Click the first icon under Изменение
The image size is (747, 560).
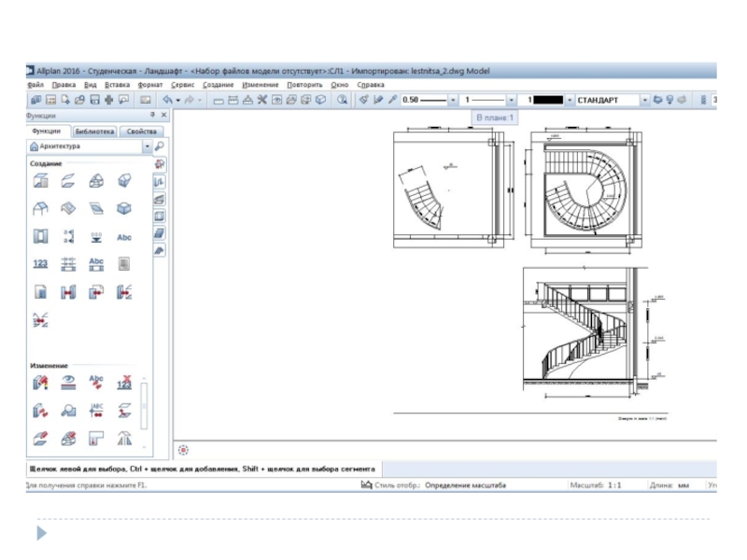[x=40, y=381]
